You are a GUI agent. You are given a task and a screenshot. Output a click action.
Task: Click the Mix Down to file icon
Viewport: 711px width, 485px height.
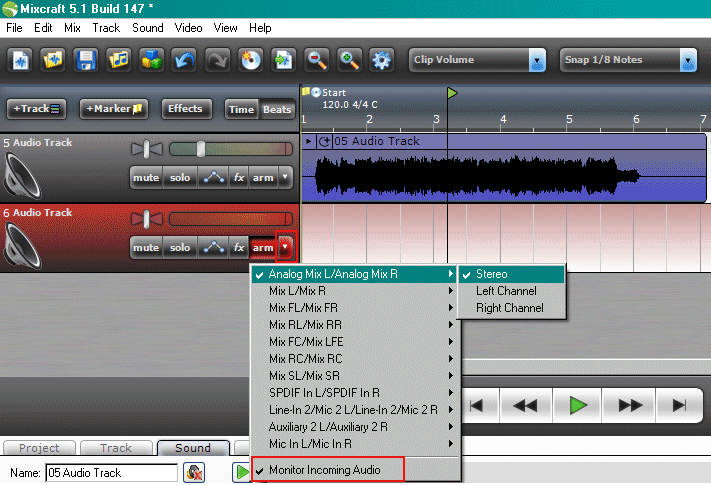point(283,60)
